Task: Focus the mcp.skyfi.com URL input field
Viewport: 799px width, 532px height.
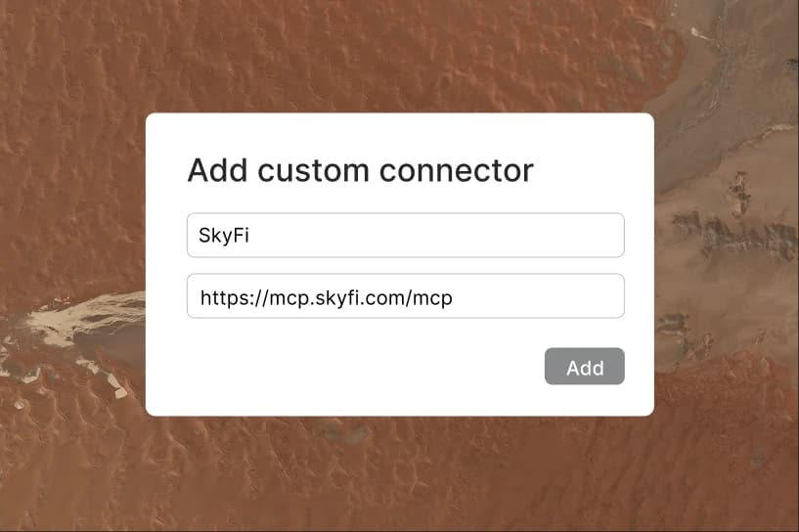Action: tap(406, 296)
